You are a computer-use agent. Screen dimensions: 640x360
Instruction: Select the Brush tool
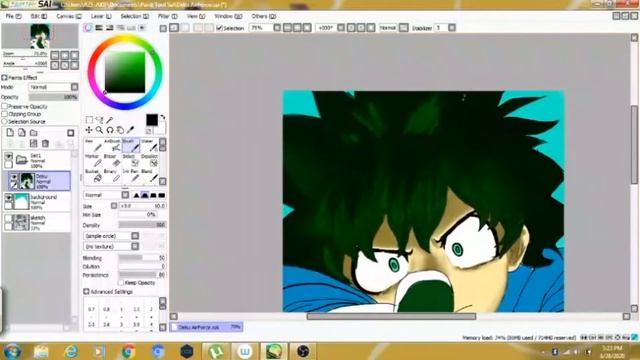coord(131,145)
